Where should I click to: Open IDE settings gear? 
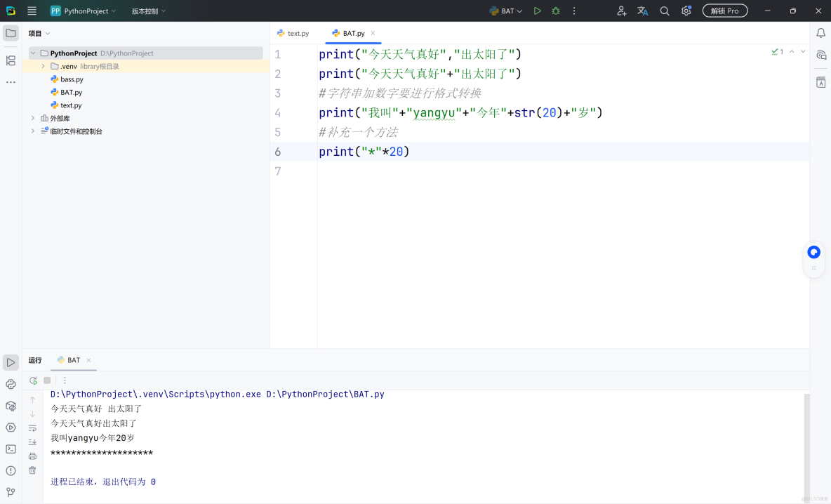pos(686,11)
